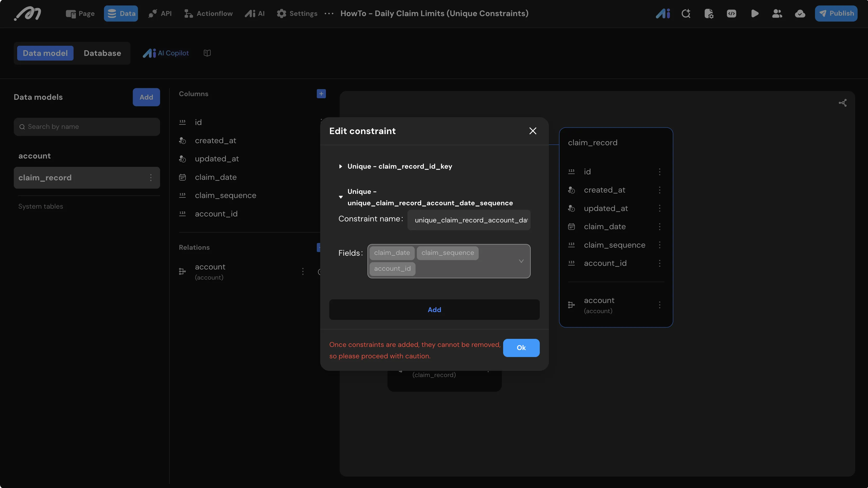Image resolution: width=868 pixels, height=488 pixels.
Task: Expand System tables section
Action: tap(41, 206)
